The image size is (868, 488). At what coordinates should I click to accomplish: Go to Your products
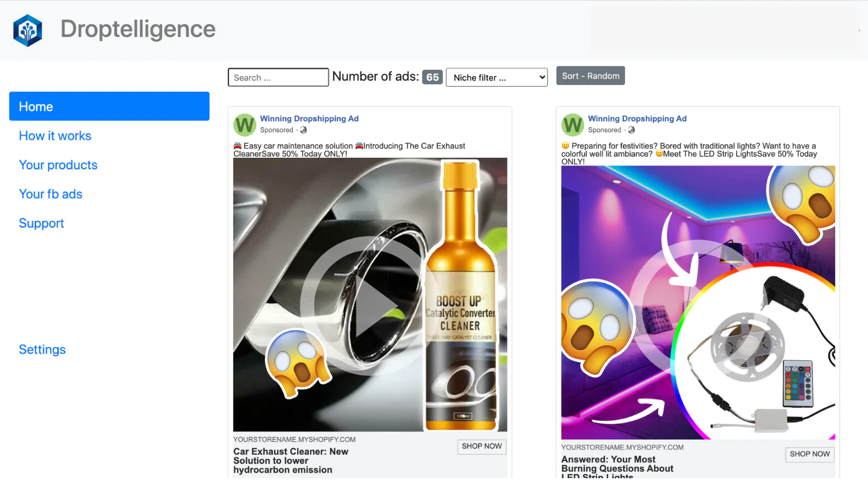point(58,165)
